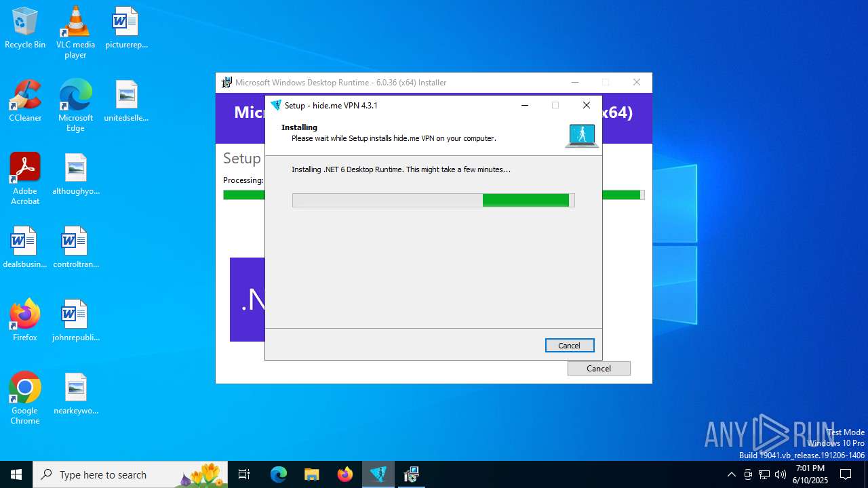Open the picturerep... Word document
868x488 pixels.
[x=126, y=28]
